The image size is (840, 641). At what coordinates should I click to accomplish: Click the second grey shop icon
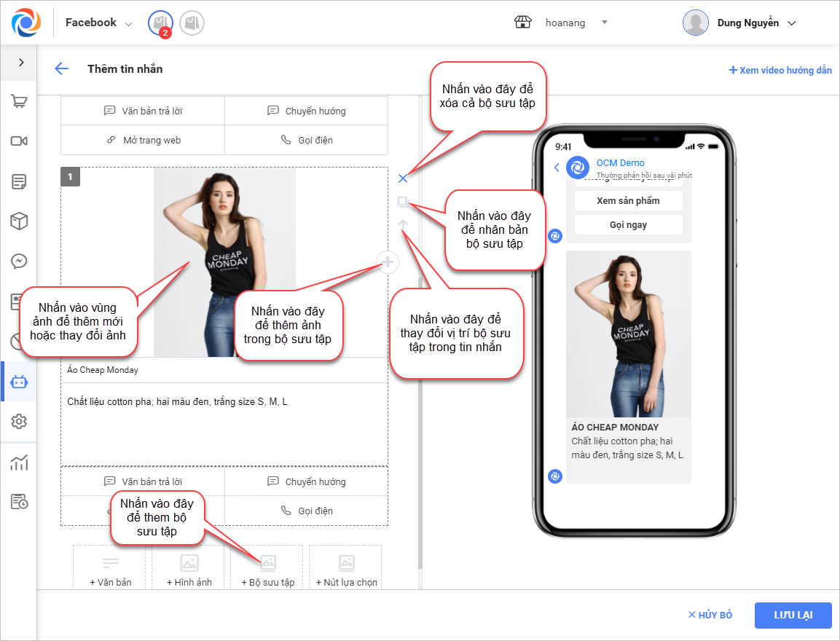click(192, 23)
